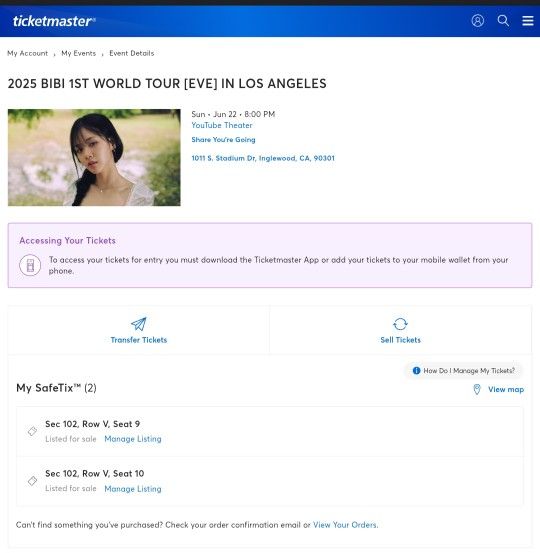Open the search magnifier icon
Image resolution: width=540 pixels, height=553 pixels.
pyautogui.click(x=503, y=20)
